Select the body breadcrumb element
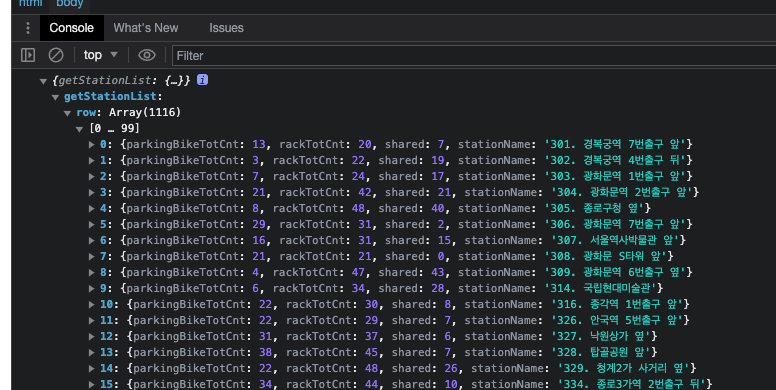The width and height of the screenshot is (776, 390). pos(69,4)
